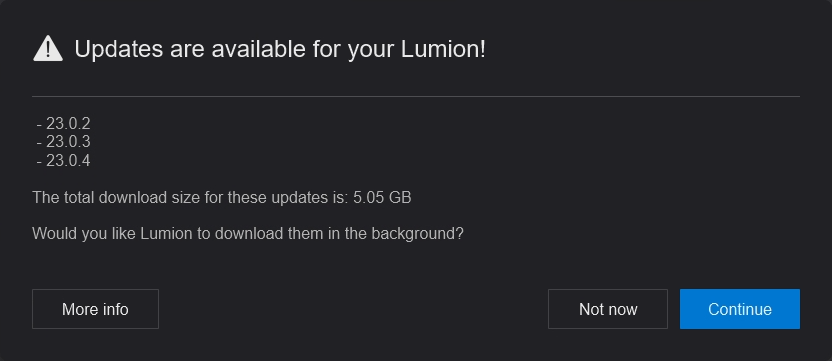
Task: Click the horizontal divider below the title
Action: (x=416, y=97)
